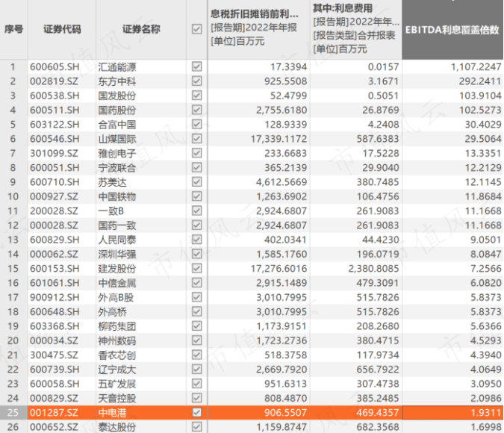
Task: Select security code 002819.SZ
Action: [54, 81]
